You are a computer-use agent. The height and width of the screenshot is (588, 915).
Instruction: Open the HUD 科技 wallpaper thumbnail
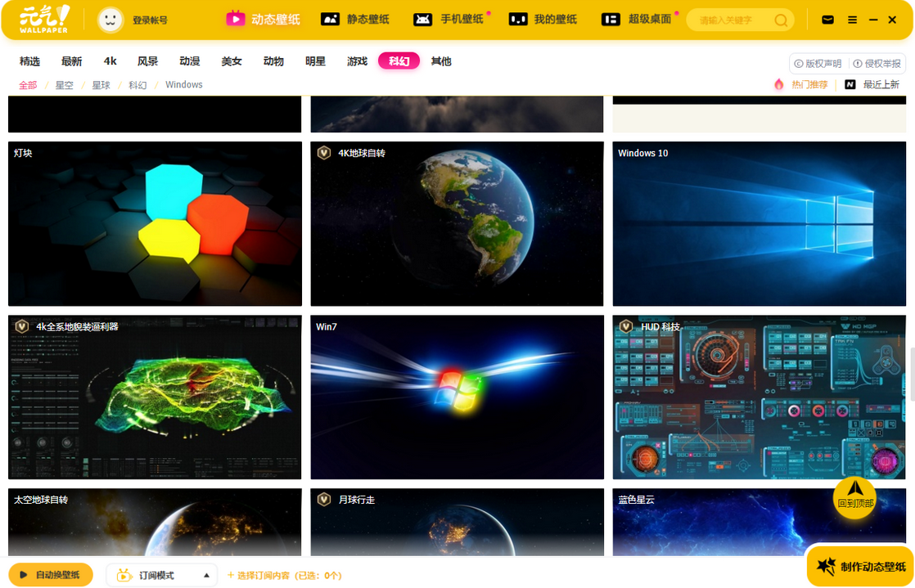(759, 397)
